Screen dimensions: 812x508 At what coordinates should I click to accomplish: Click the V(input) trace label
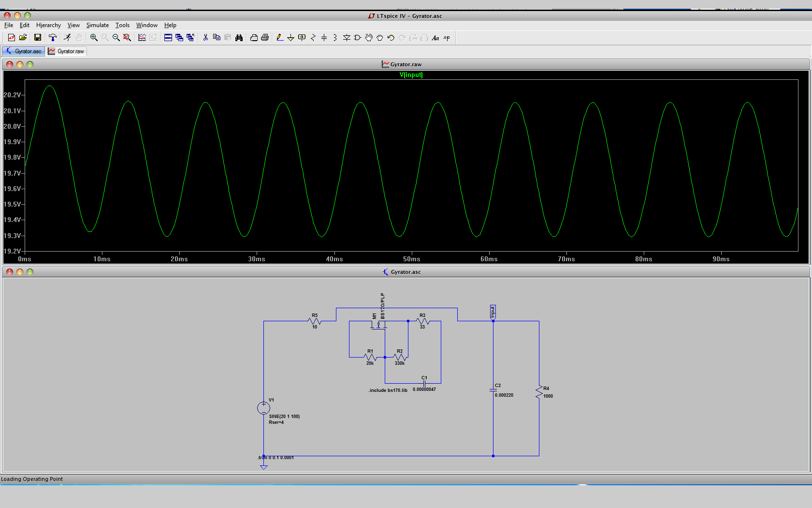tap(411, 75)
